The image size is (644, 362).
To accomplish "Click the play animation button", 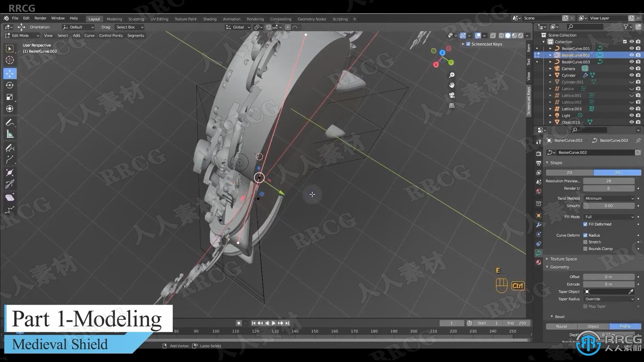I will coord(273,323).
